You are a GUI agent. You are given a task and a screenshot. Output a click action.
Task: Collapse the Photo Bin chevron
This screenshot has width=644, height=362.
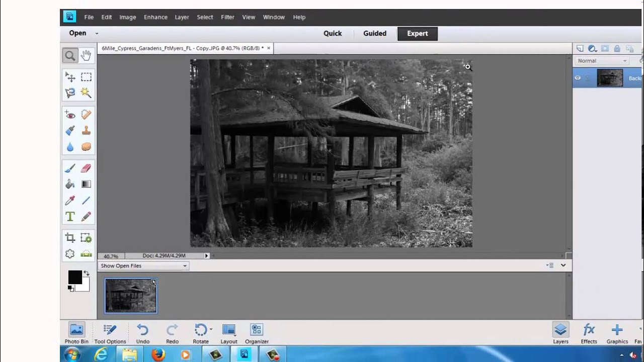pos(563,265)
